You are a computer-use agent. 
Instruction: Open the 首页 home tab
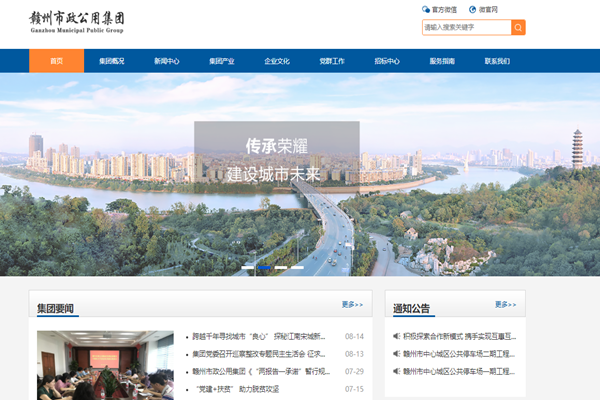point(57,61)
